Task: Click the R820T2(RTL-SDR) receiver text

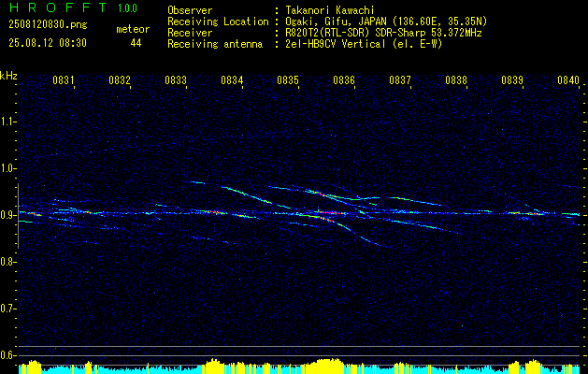Action: click(383, 33)
